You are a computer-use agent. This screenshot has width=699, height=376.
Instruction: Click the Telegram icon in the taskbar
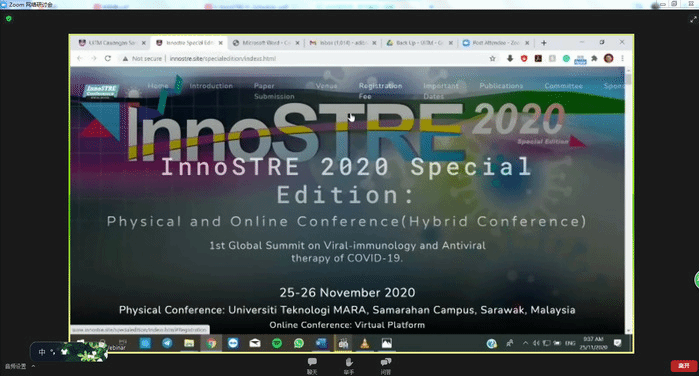click(167, 343)
